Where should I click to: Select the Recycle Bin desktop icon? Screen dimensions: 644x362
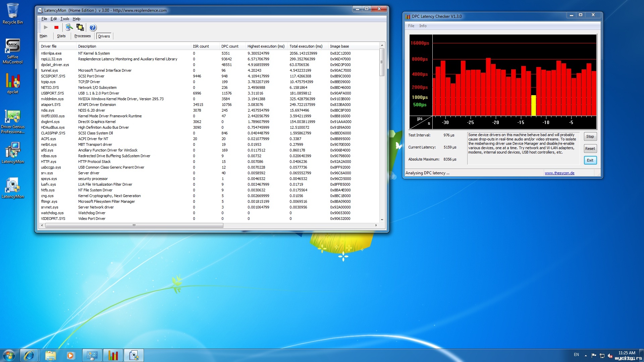click(13, 14)
